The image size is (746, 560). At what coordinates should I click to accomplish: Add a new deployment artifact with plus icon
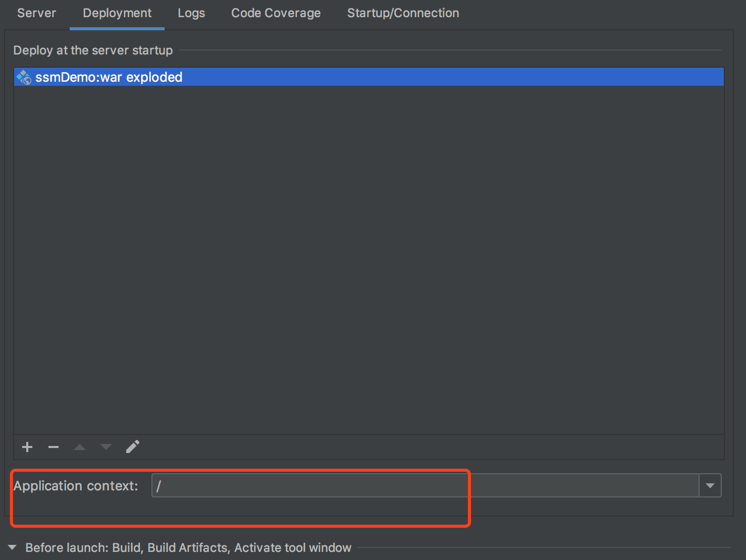coord(27,447)
